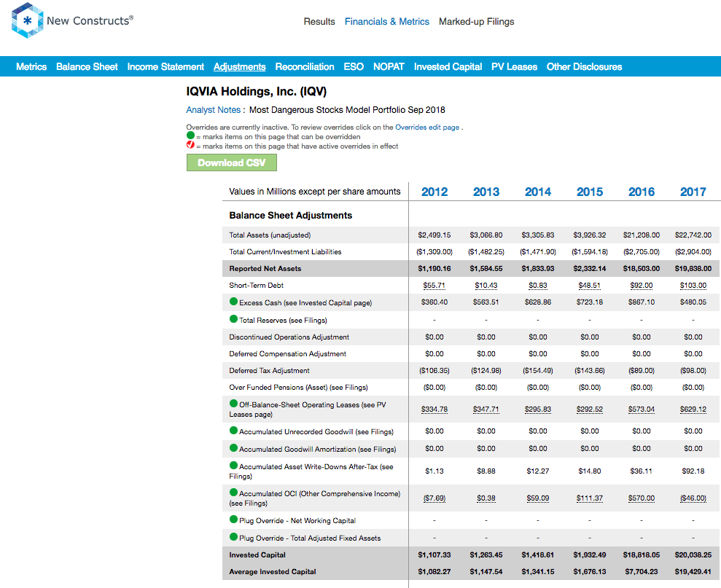Go to the Invested Capital tab
The image size is (721, 588).
coord(448,66)
